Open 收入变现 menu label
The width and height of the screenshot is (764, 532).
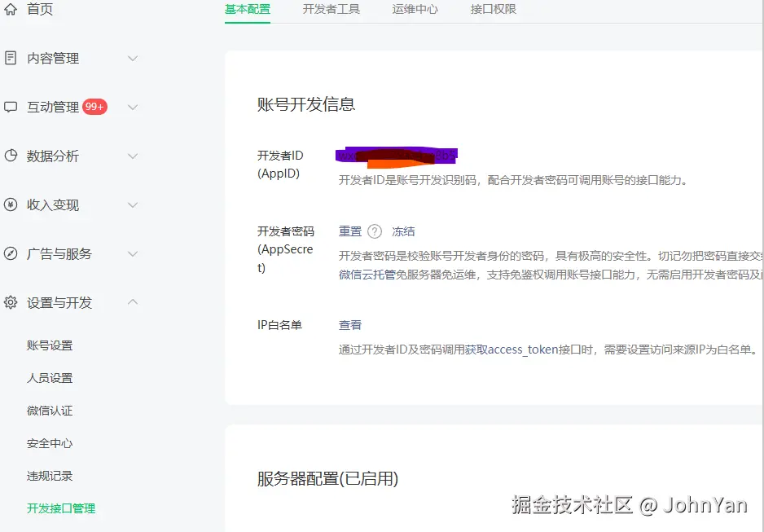coord(53,204)
